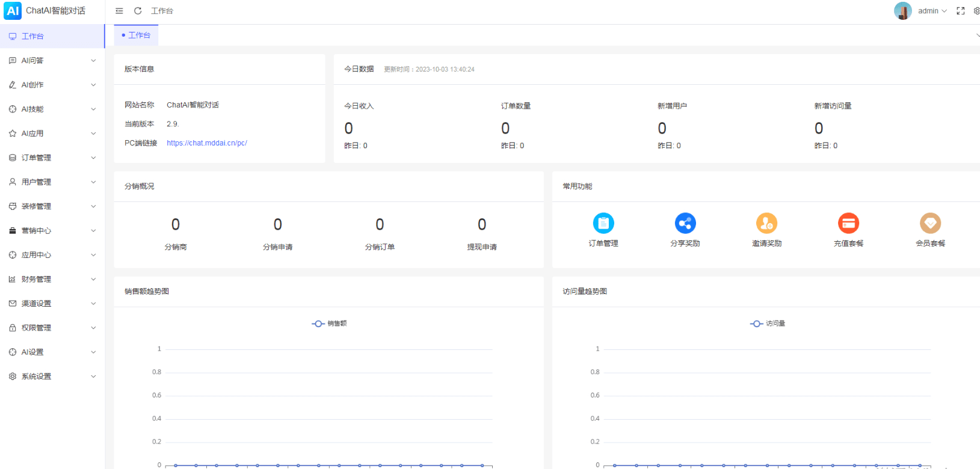
Task: Open the 系统设置 sidebar menu
Action: (x=52, y=376)
